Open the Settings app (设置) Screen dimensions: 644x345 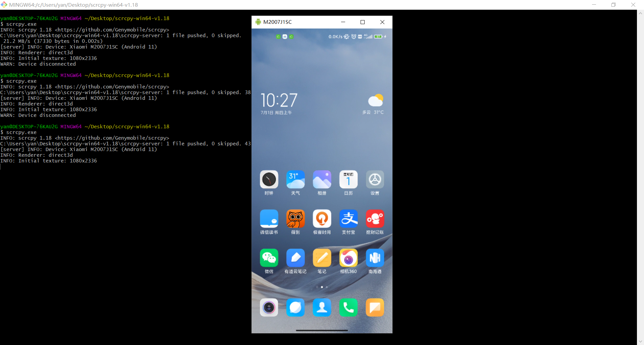click(375, 180)
